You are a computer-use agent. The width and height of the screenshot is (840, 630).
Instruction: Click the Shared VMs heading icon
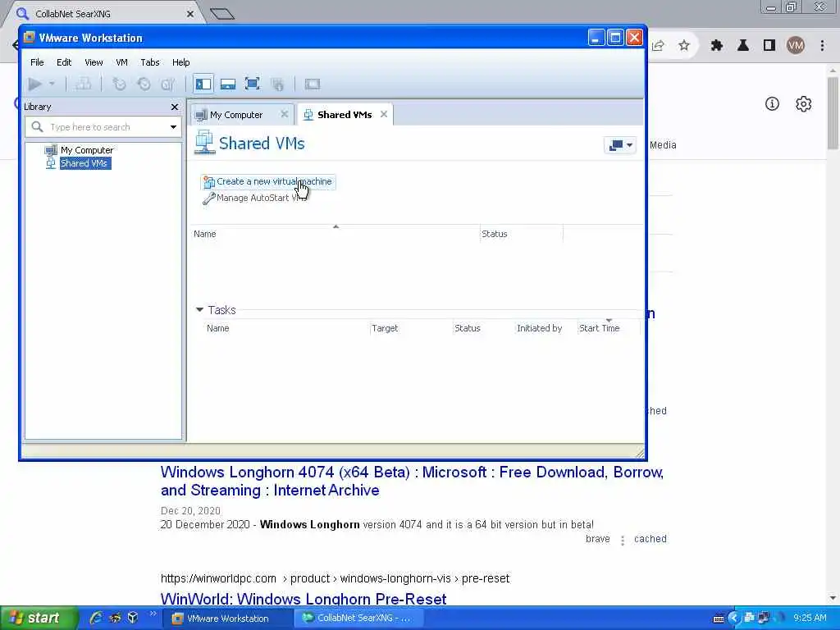pyautogui.click(x=204, y=143)
